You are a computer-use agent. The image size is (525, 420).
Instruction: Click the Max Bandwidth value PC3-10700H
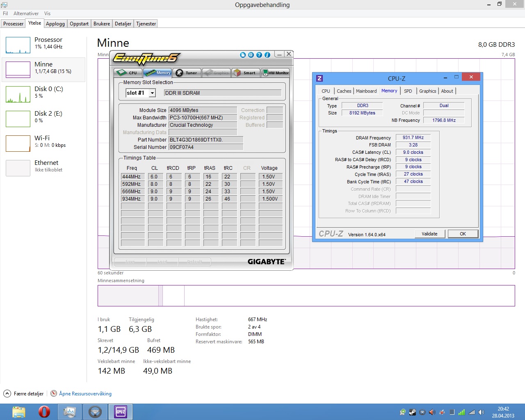pyautogui.click(x=203, y=118)
